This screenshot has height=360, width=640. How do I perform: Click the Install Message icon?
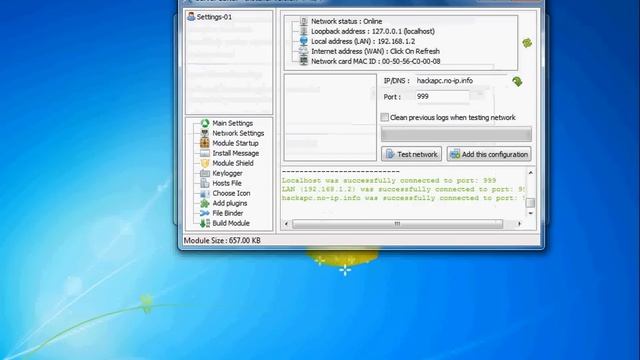[x=205, y=153]
